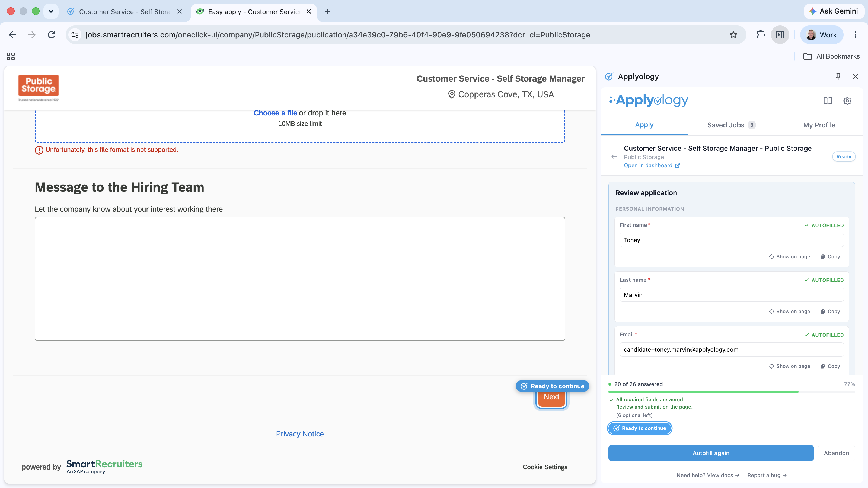Click the 77% answered progress bar

tap(732, 392)
